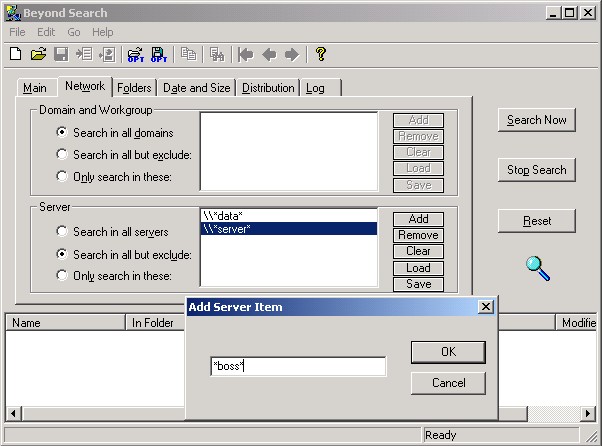Switch to the Folders tab

134,88
